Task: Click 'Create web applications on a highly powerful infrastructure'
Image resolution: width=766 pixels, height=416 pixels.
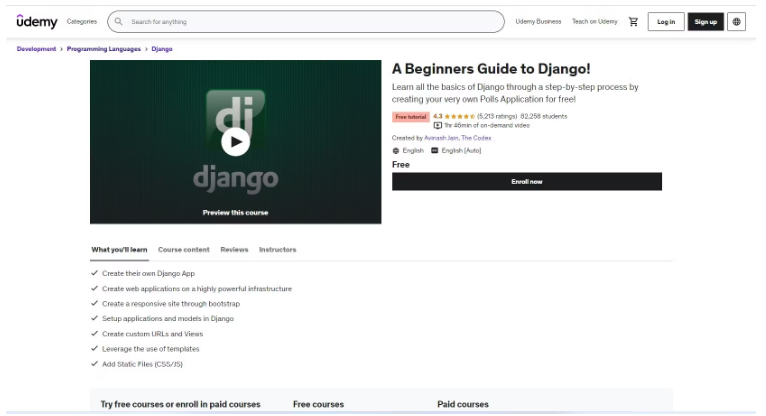Action: [197, 289]
